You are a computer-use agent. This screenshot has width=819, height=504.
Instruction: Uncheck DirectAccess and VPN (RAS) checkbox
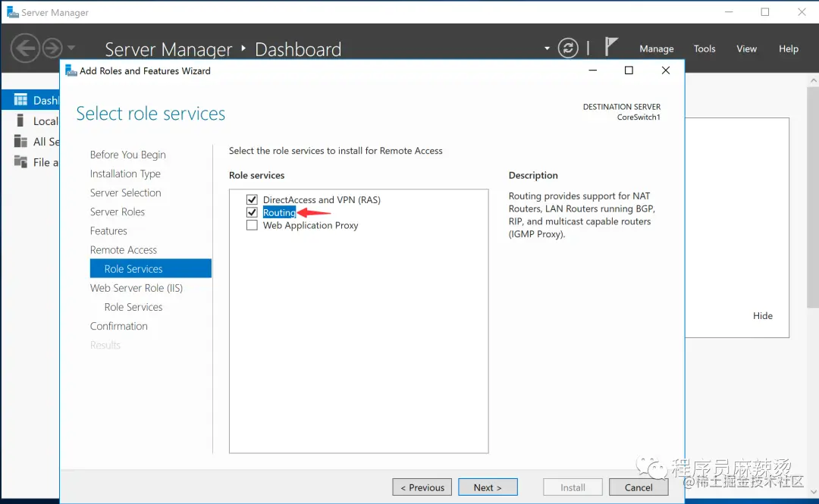pos(252,199)
